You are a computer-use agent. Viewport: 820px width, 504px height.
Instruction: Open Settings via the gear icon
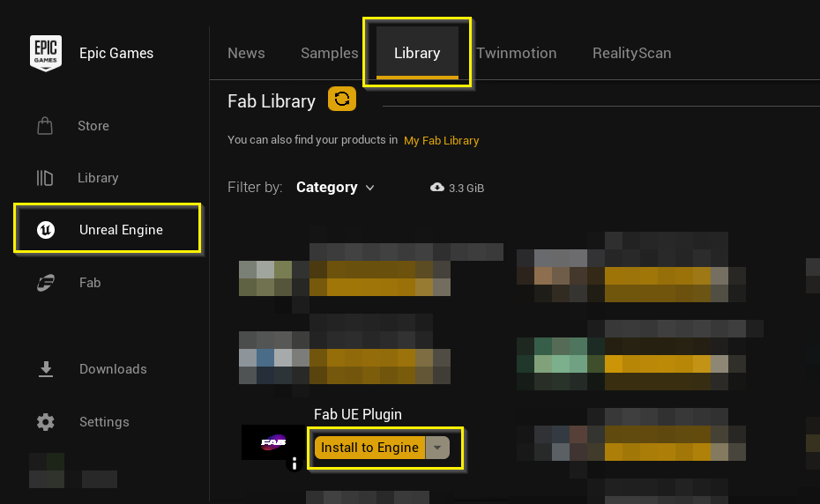pyautogui.click(x=45, y=422)
